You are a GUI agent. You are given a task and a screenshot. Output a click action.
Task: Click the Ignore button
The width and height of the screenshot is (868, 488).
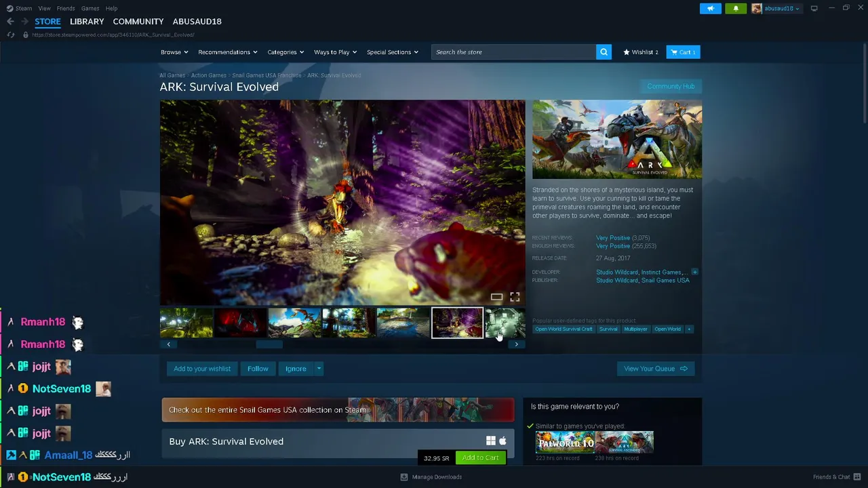point(296,369)
